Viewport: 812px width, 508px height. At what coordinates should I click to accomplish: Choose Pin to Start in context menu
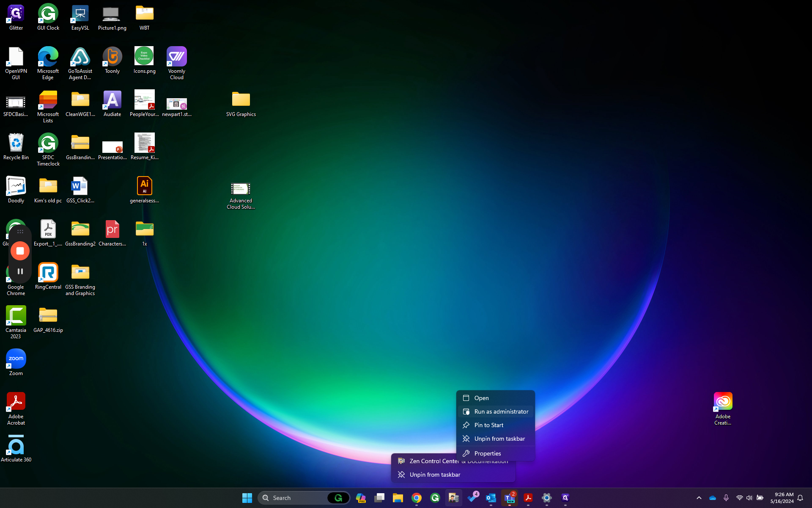[x=496, y=425]
